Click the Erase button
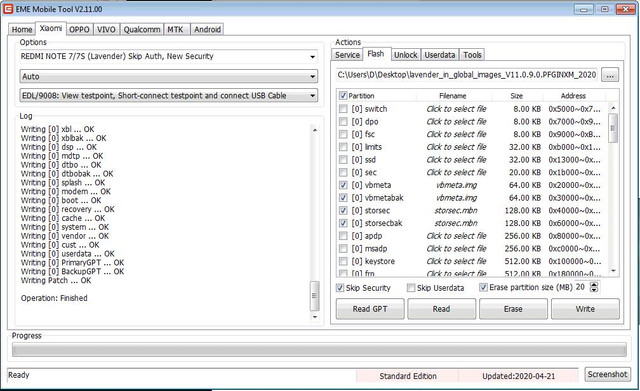The height and width of the screenshot is (391, 640). [513, 309]
